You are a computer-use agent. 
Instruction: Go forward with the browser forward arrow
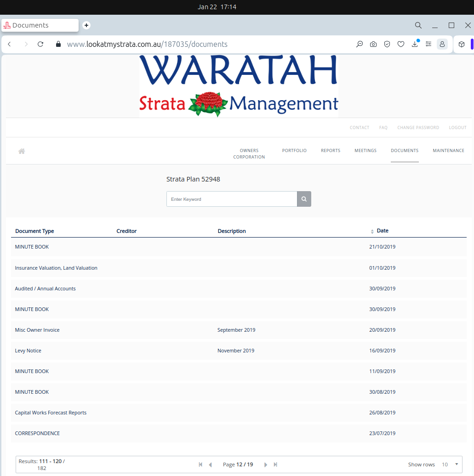coord(26,44)
